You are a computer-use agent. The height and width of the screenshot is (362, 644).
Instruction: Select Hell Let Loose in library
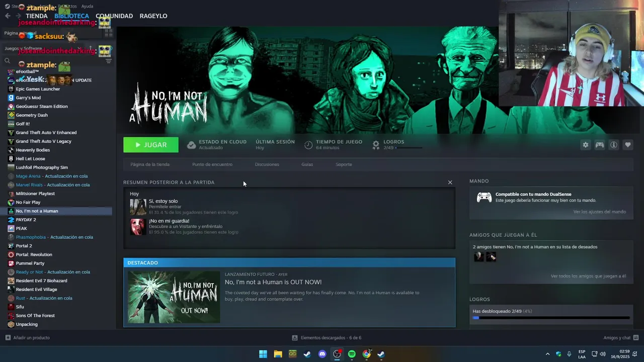[x=30, y=159]
